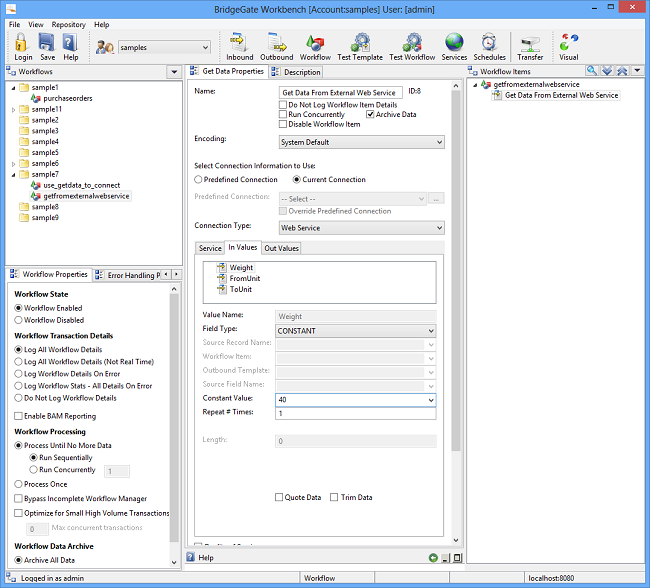Click the Name input field

tap(340, 92)
